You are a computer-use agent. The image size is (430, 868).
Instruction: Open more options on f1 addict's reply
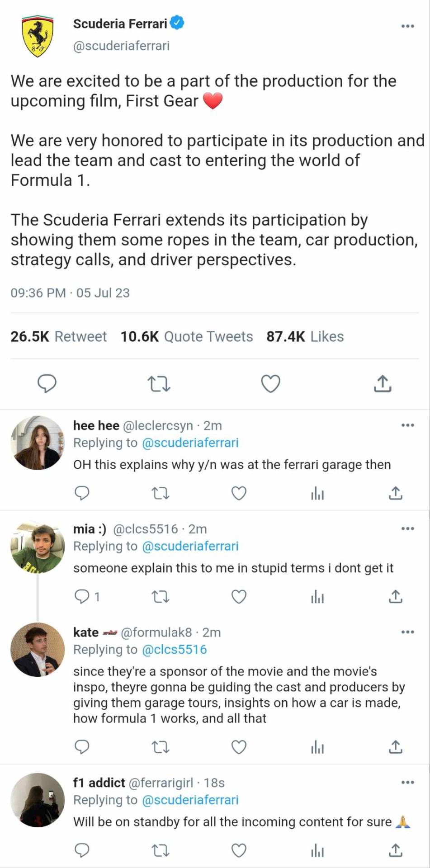pyautogui.click(x=407, y=782)
